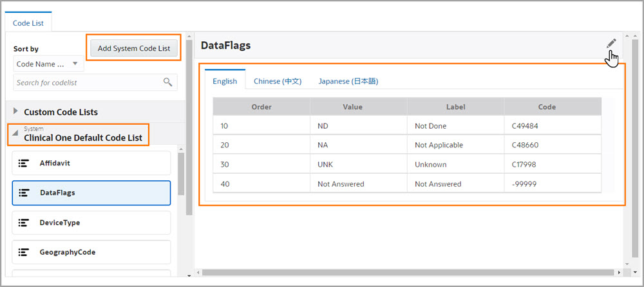Expand the Custom Code Lists section

(16, 111)
